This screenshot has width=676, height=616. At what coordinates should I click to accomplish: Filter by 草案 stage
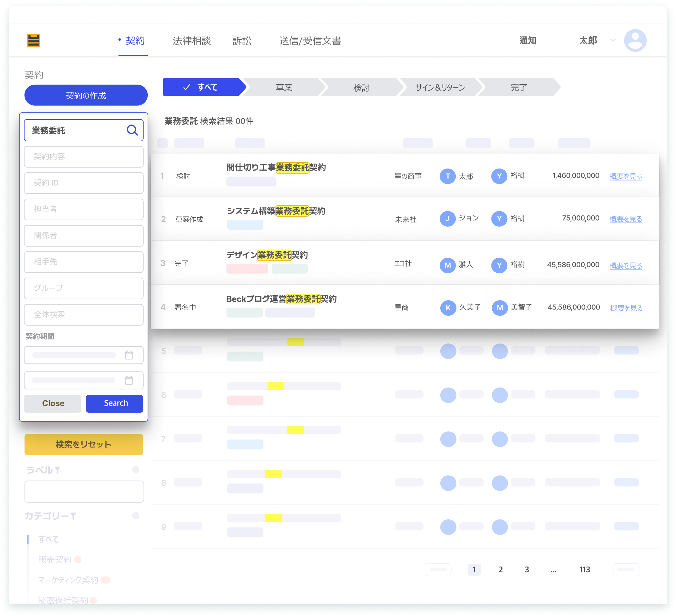(284, 88)
